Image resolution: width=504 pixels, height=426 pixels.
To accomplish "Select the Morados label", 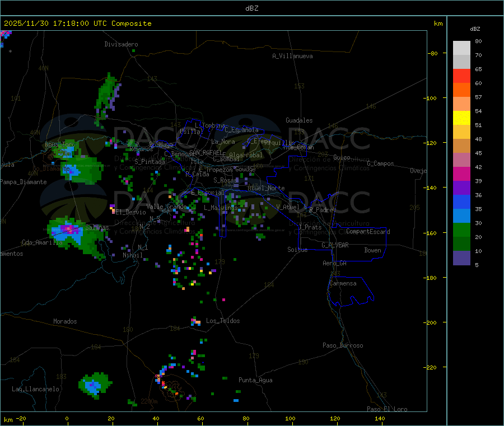I will pyautogui.click(x=65, y=321).
